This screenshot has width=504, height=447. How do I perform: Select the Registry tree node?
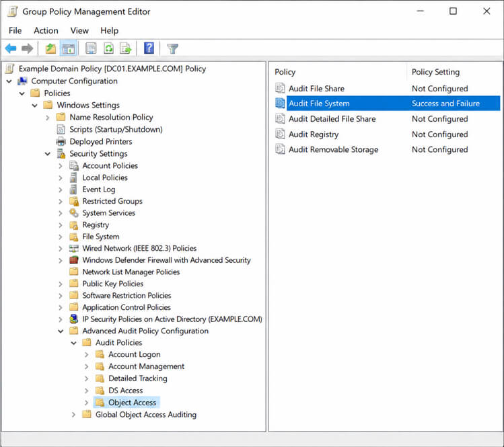[96, 225]
